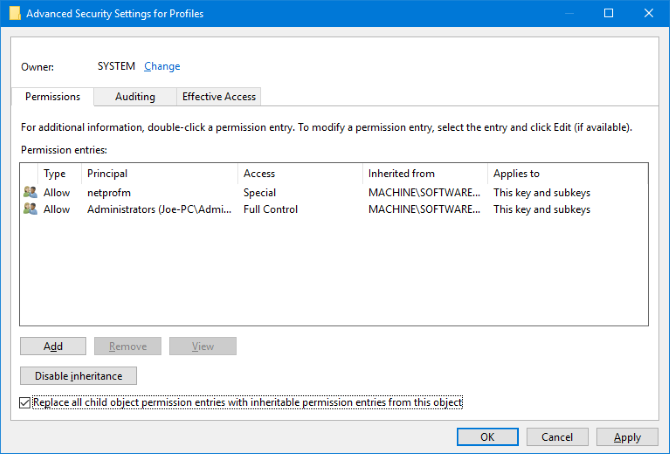Close the Advanced Security Settings dialog
Screen dimensions: 670x454
[x=652, y=13]
